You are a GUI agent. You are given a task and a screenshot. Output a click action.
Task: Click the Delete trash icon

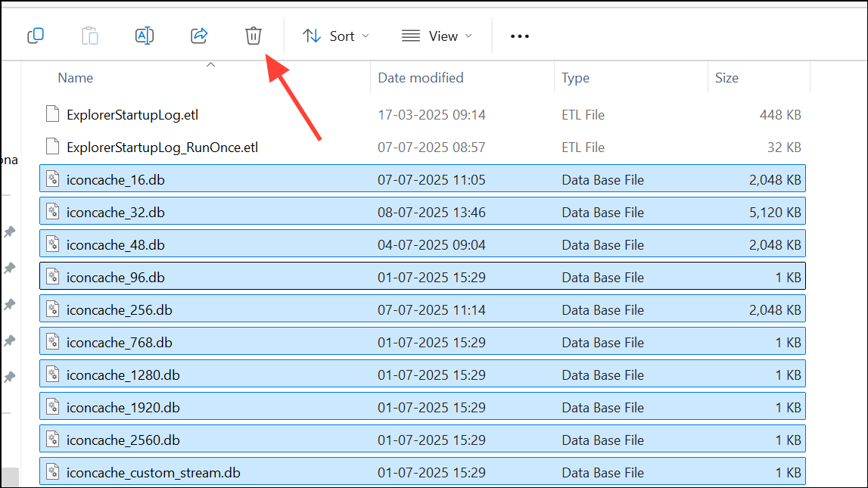(x=253, y=35)
